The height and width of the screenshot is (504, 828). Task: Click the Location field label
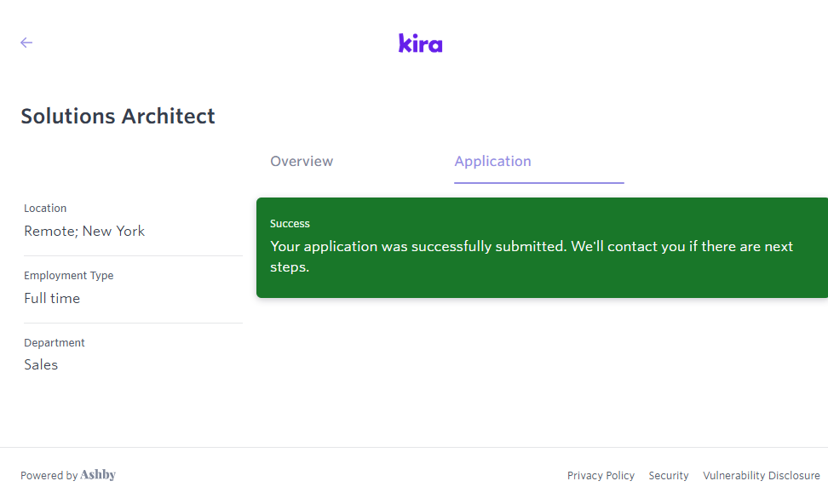pyautogui.click(x=45, y=209)
